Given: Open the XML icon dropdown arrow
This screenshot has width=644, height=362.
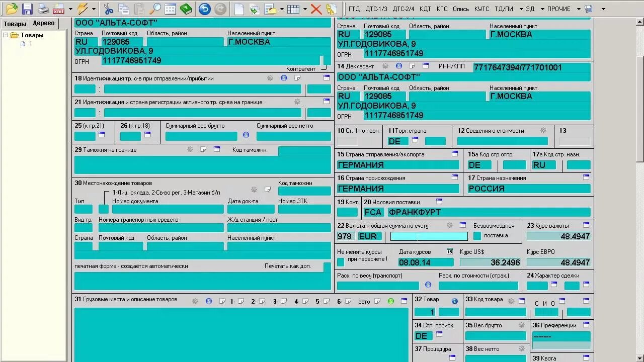Looking at the screenshot, I should click(70, 9).
